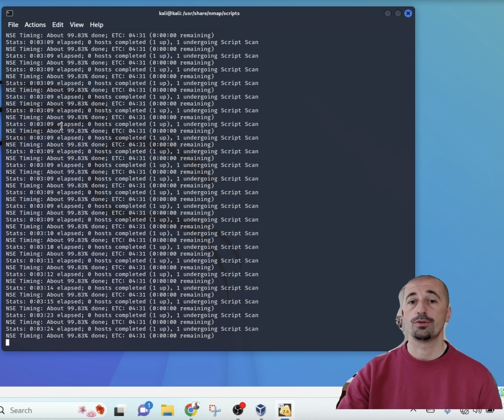Switch to OBS Studio in taskbar
The height and width of the screenshot is (420, 504).
[x=238, y=410]
